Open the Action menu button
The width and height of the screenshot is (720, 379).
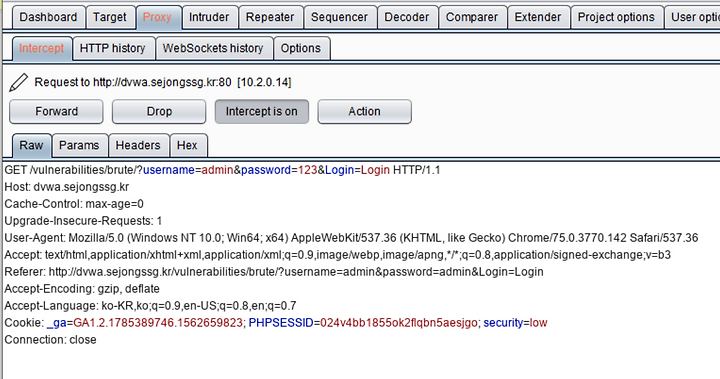pyautogui.click(x=365, y=112)
